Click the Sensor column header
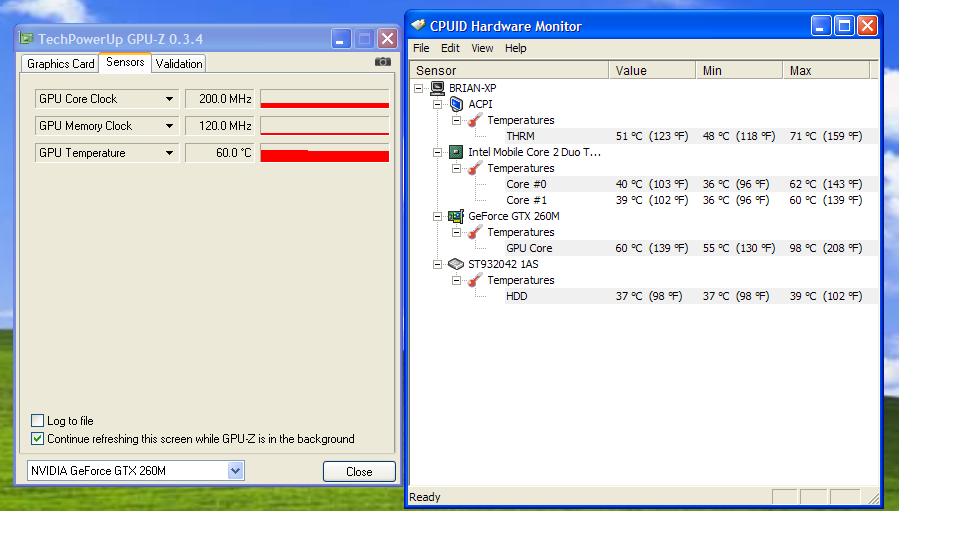 click(509, 70)
